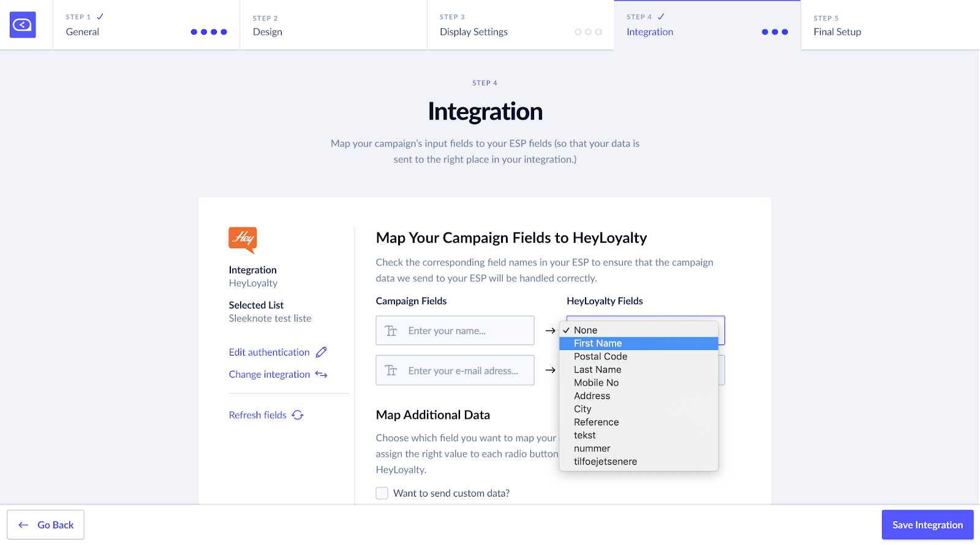
Task: Click the Enter your name campaign field
Action: click(x=455, y=331)
